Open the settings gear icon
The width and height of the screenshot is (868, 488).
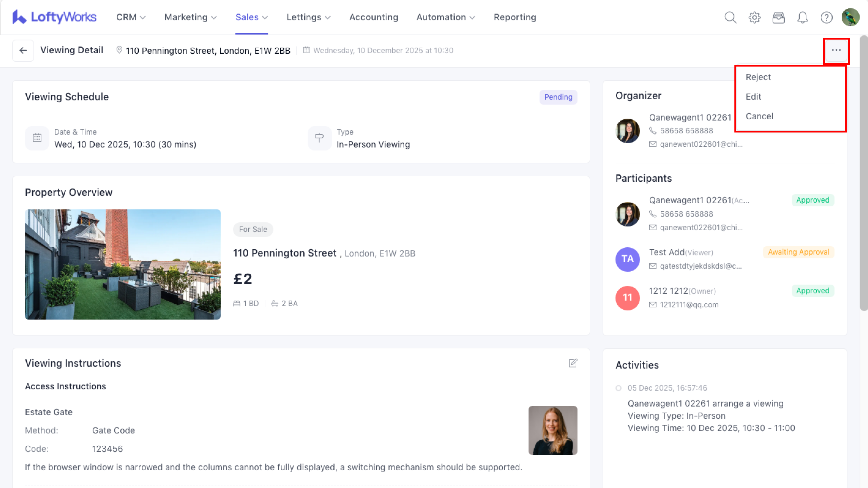[x=754, y=17]
